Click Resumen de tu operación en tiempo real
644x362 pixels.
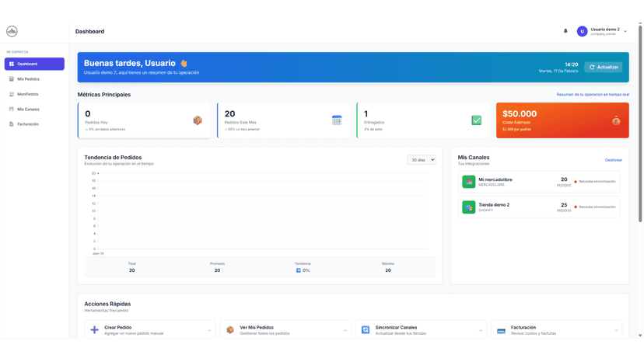point(593,95)
